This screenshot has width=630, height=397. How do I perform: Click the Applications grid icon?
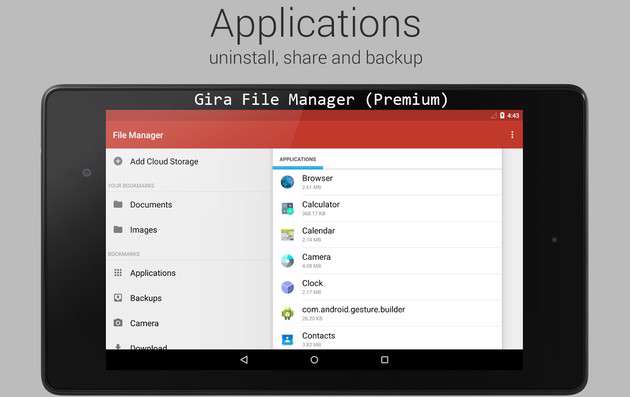click(118, 273)
